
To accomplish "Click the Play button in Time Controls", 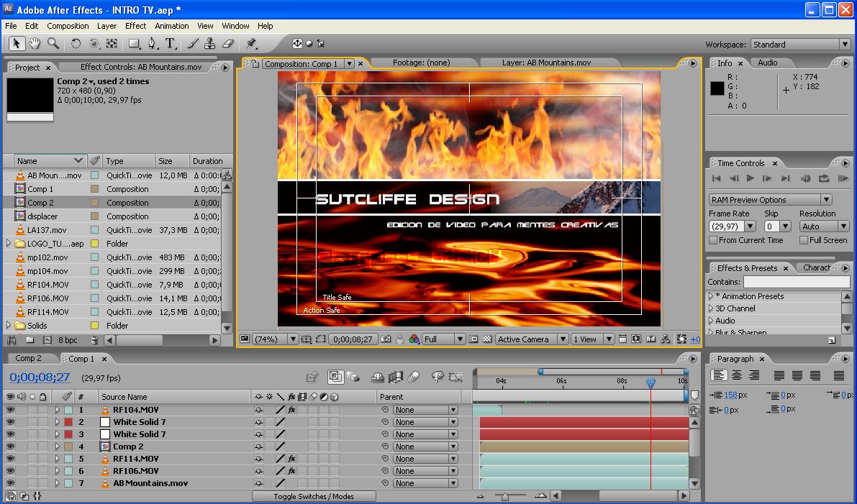I will pyautogui.click(x=751, y=178).
